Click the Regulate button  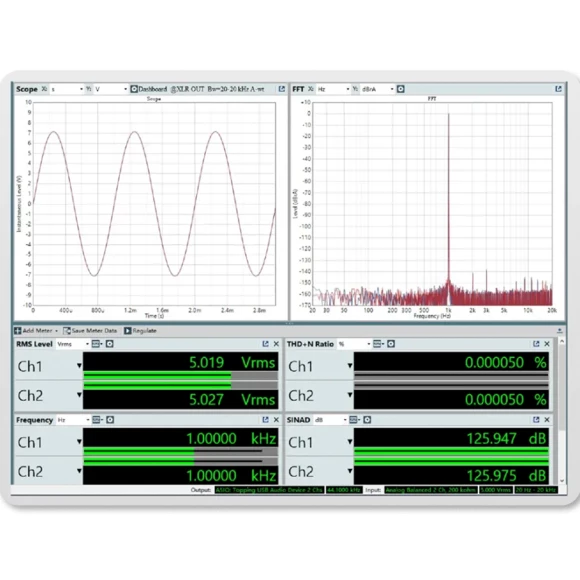(x=140, y=331)
